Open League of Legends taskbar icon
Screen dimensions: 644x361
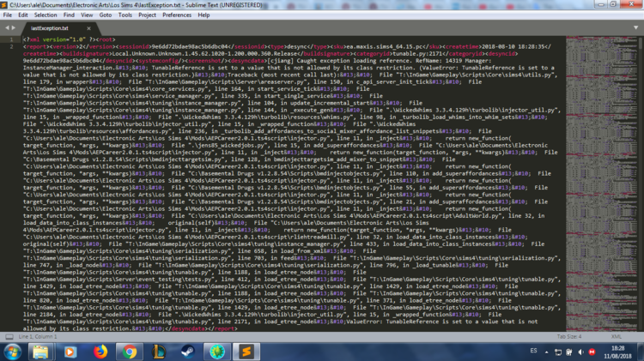(x=159, y=352)
